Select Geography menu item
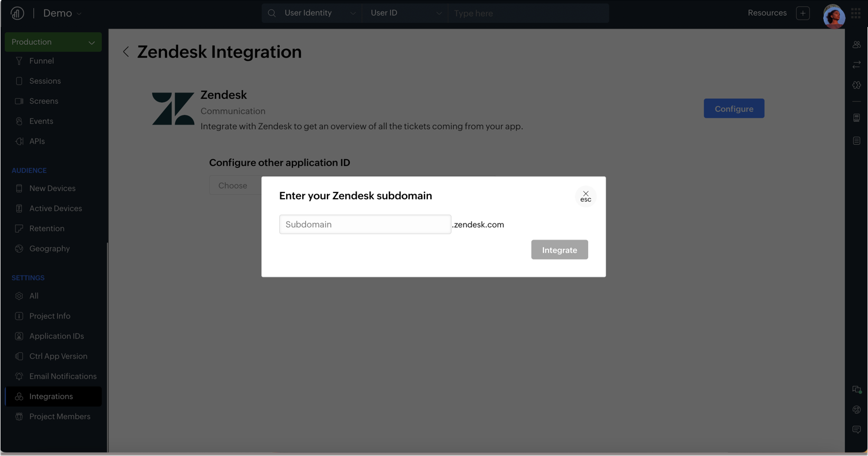Viewport: 868px width, 456px height. coord(49,249)
